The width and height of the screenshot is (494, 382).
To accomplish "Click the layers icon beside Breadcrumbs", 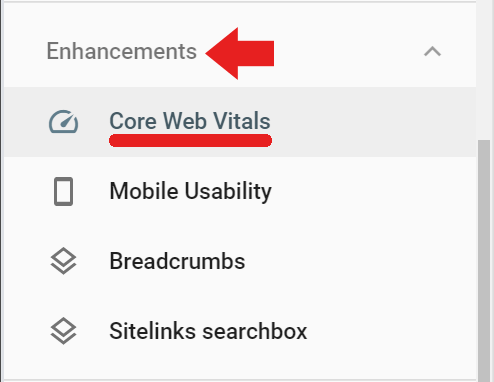I will 63,261.
